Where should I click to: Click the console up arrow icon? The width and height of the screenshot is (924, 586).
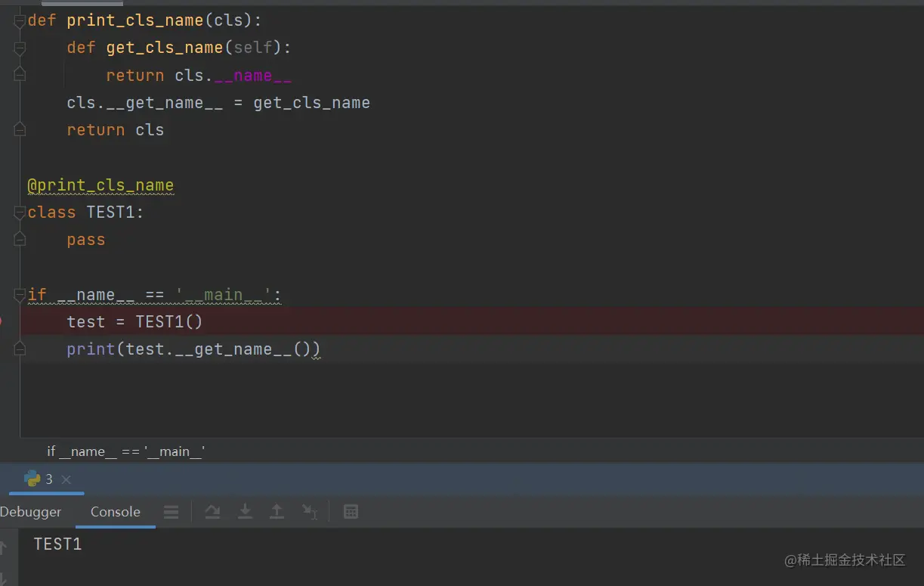(x=3, y=547)
